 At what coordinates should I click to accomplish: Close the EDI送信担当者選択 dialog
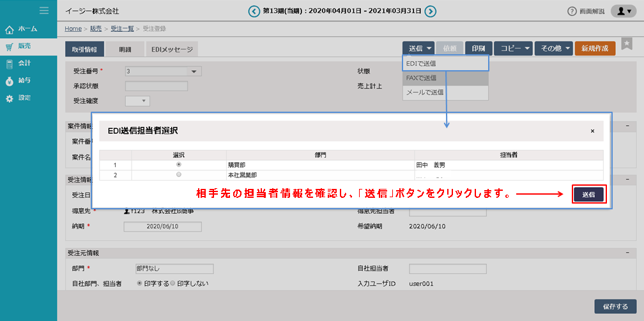point(592,131)
